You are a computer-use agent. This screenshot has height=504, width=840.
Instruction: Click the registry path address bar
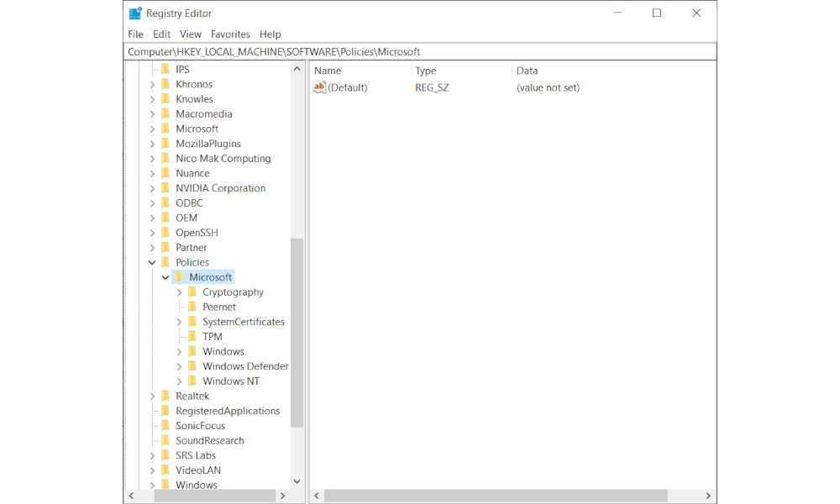[x=420, y=52]
